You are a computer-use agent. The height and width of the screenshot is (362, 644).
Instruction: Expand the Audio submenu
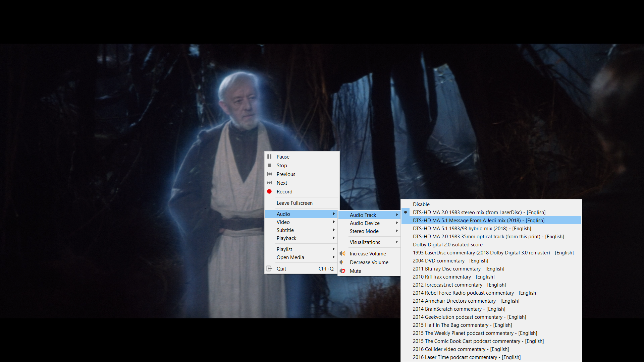point(301,214)
